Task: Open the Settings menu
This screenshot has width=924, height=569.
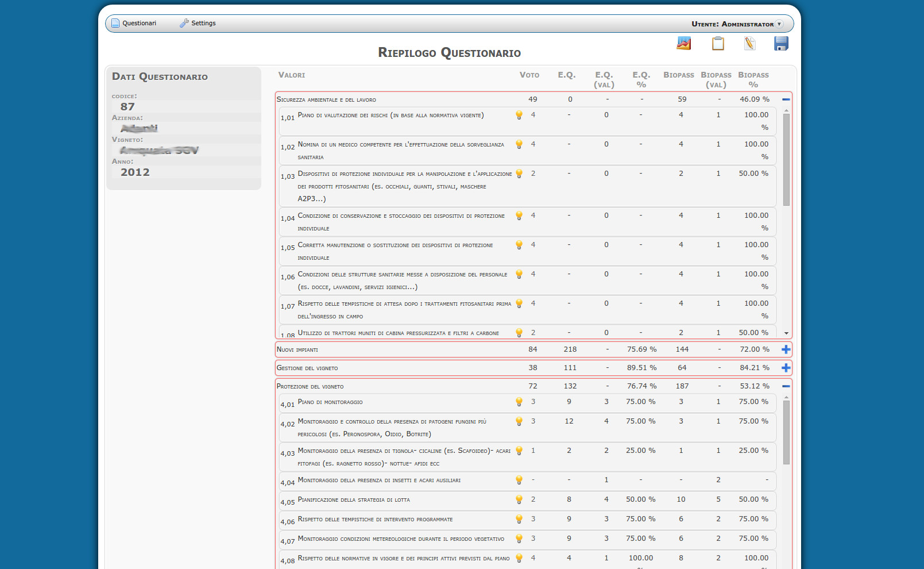Action: click(x=198, y=24)
